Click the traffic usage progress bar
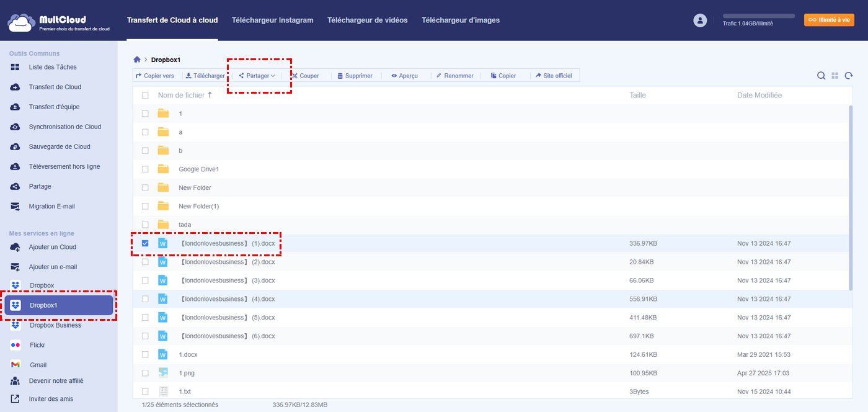 (x=758, y=16)
